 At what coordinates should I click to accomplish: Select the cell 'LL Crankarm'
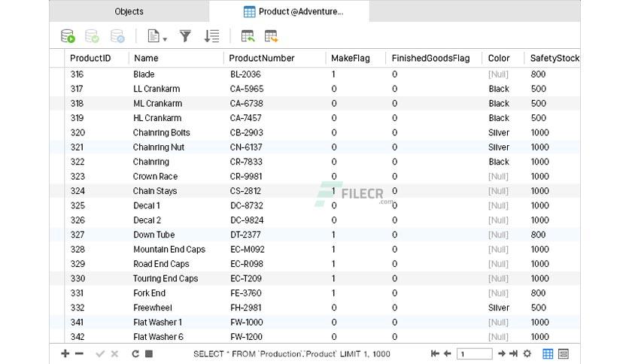[x=156, y=89]
